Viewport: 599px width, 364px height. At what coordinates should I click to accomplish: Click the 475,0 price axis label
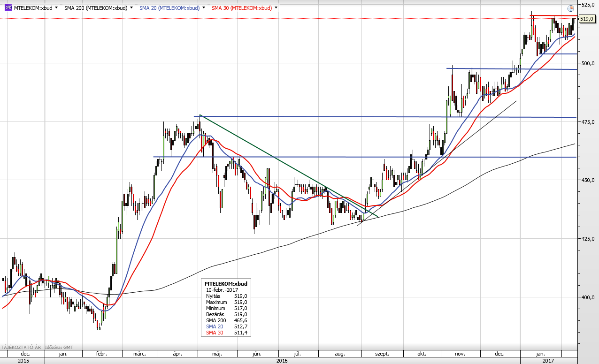pos(589,121)
